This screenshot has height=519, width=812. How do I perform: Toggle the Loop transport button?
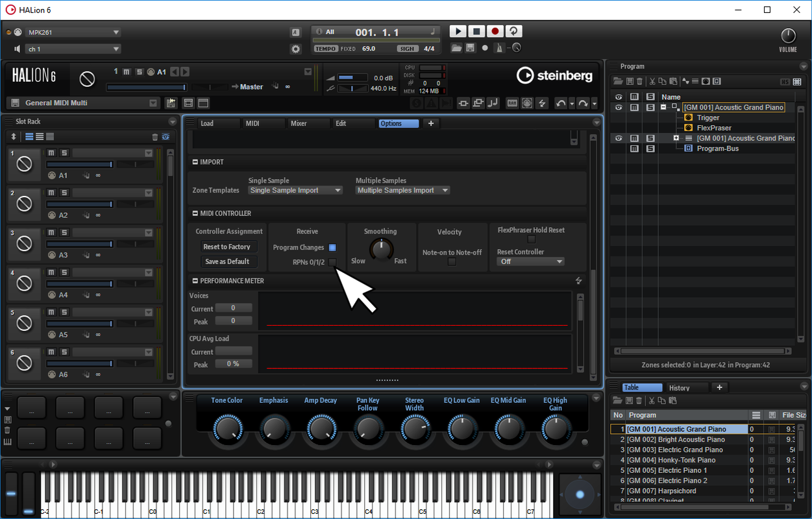coord(513,31)
